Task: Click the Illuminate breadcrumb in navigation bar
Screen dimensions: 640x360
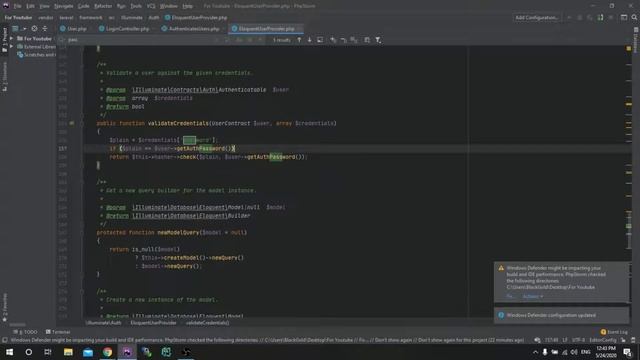Action: tap(132, 18)
